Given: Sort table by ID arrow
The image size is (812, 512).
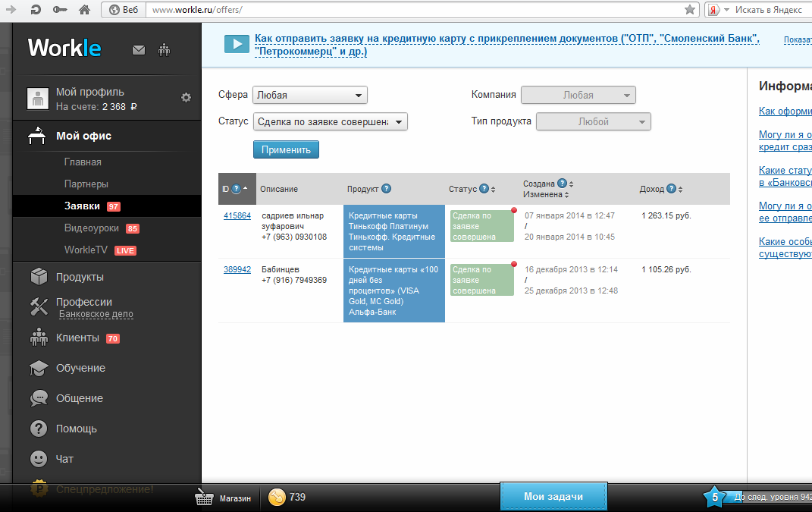Looking at the screenshot, I should pos(246,189).
